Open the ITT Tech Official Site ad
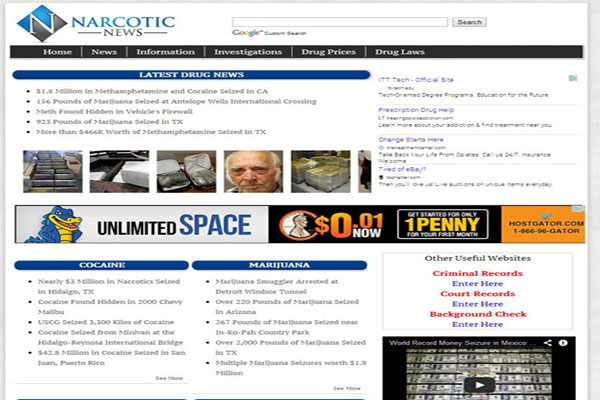600x400 pixels. [415, 80]
